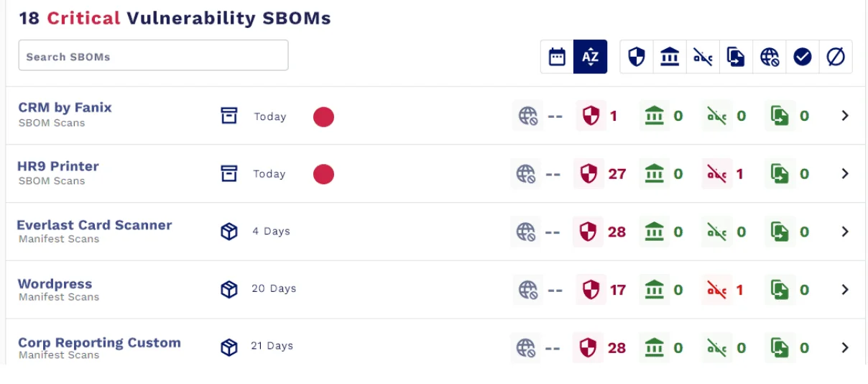The height and width of the screenshot is (384, 868).
Task: Toggle the A-Z alphabetical sort button
Action: tap(590, 57)
